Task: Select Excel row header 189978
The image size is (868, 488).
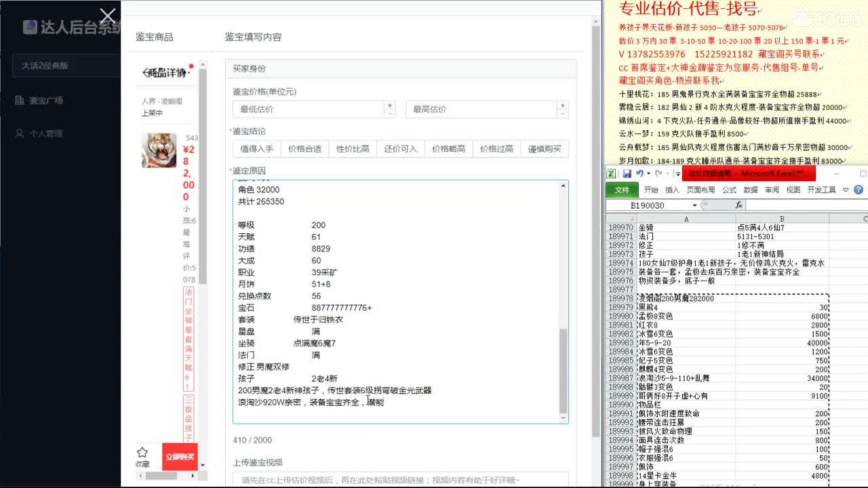Action: [621, 298]
